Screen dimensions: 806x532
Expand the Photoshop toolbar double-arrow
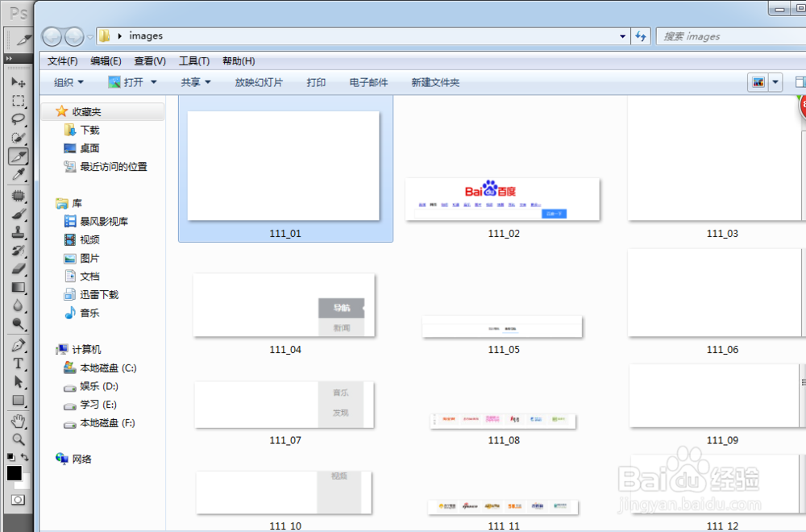(x=9, y=59)
